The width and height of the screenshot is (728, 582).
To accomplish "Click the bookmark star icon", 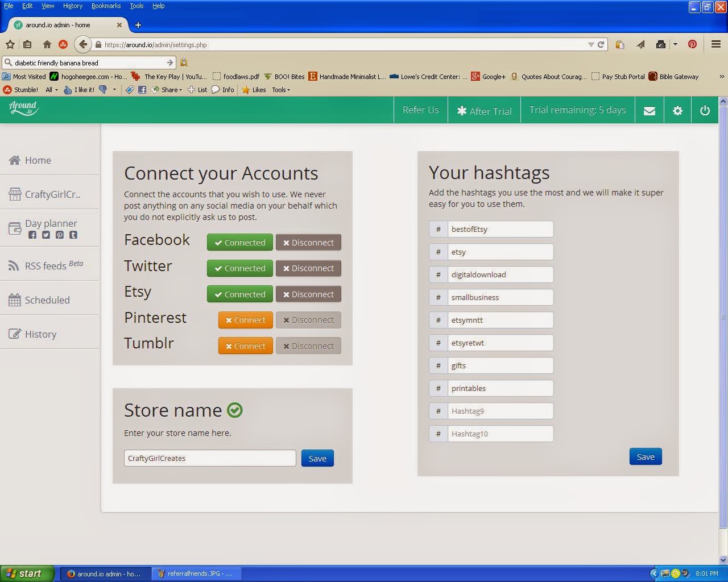I will 10,44.
